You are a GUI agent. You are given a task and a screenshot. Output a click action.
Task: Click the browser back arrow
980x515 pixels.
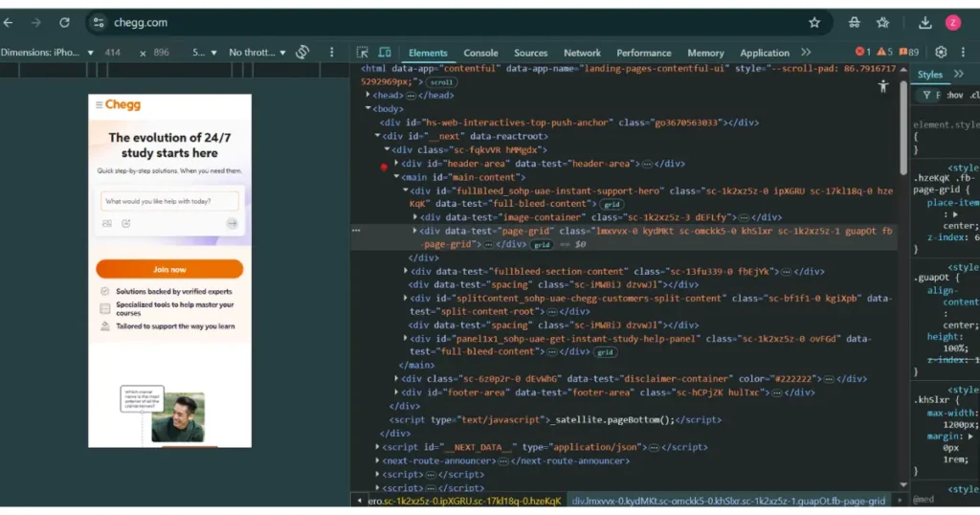8,23
